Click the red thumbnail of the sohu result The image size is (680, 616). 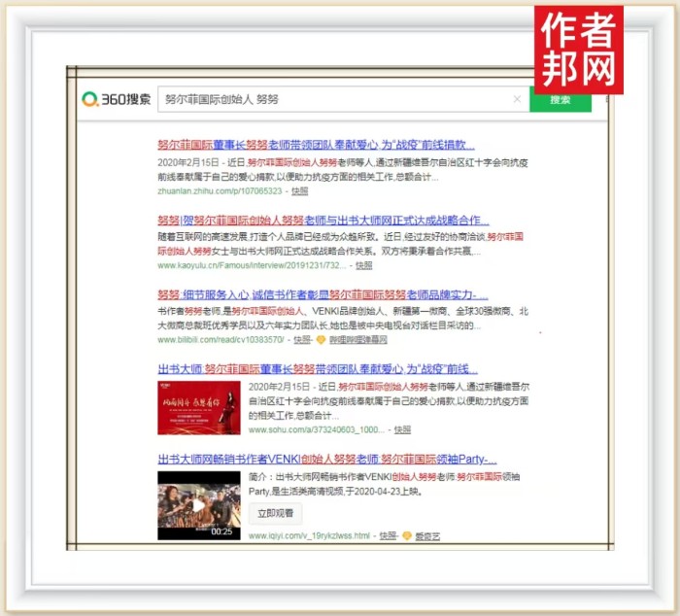click(198, 407)
